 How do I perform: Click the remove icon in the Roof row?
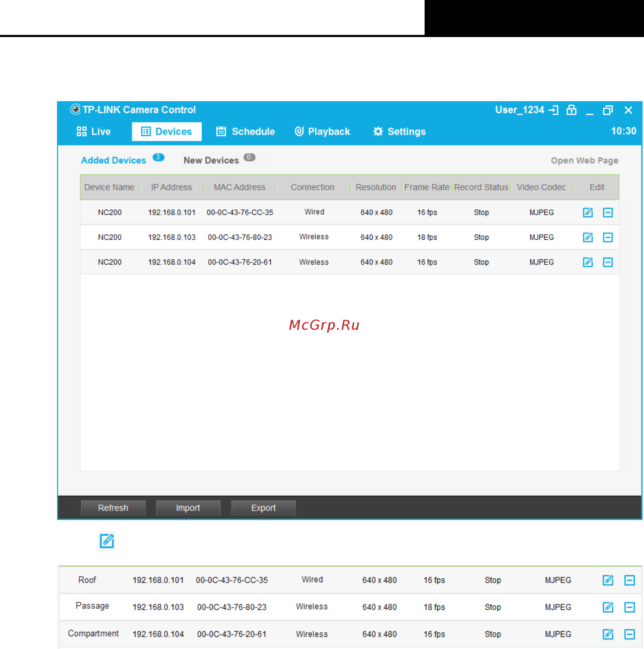[x=630, y=580]
